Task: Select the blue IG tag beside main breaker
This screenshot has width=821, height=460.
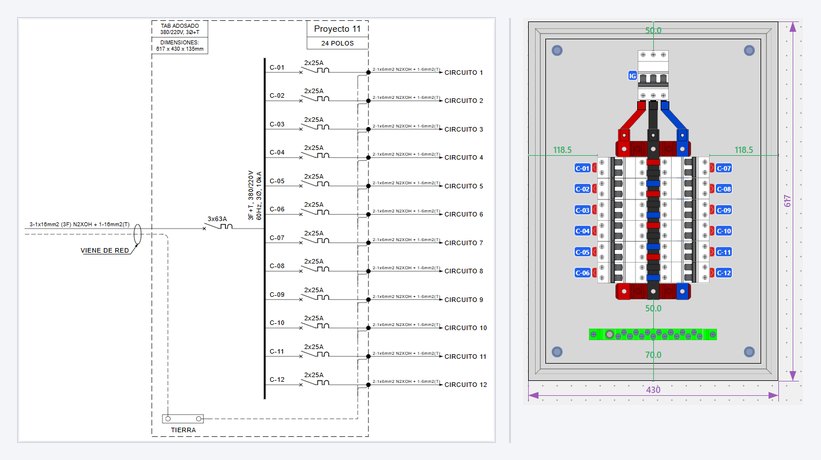Action: pyautogui.click(x=632, y=76)
